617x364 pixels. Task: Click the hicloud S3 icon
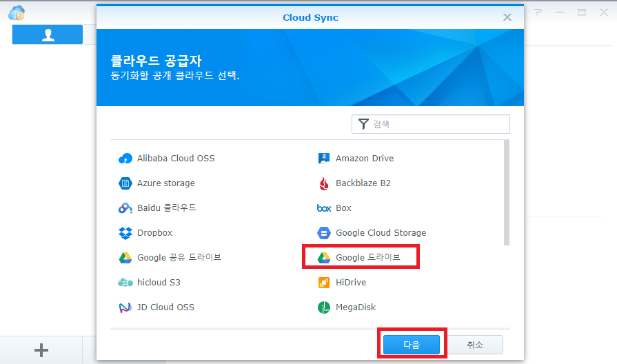point(125,283)
